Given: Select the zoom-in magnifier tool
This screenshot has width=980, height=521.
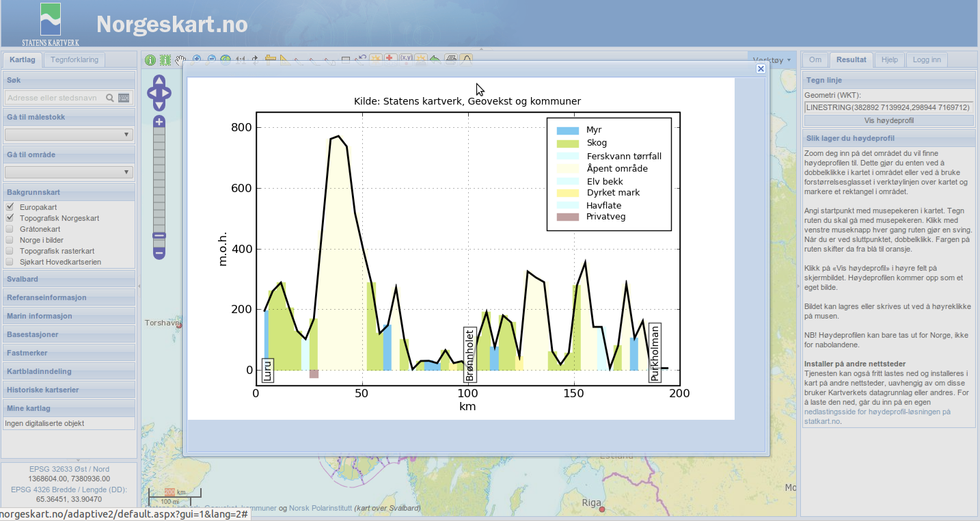Looking at the screenshot, I should coord(196,59).
